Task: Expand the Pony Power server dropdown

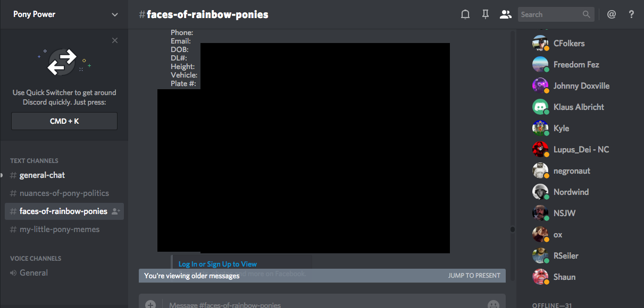Action: [x=115, y=15]
